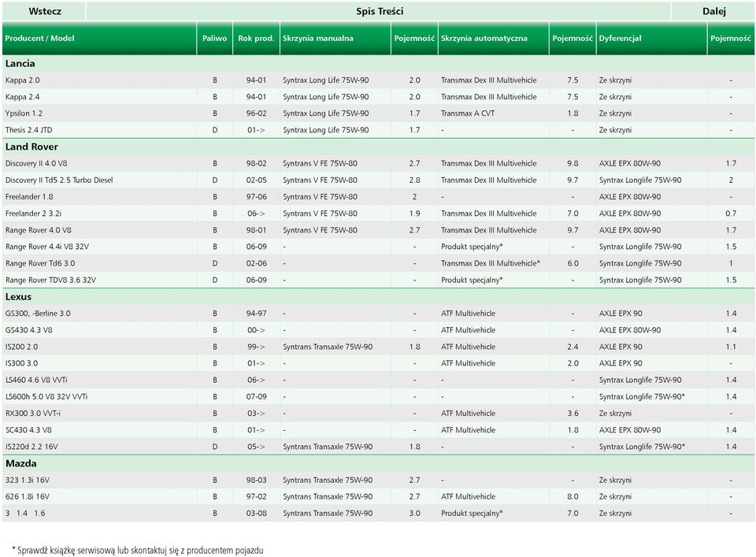The width and height of the screenshot is (756, 557).
Task: Select Discovery II Td5 2.5 Turbo Diesel
Action: point(59,180)
